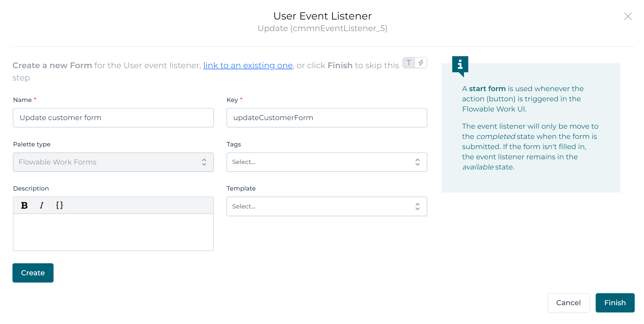Open the Tags dropdown

click(326, 162)
